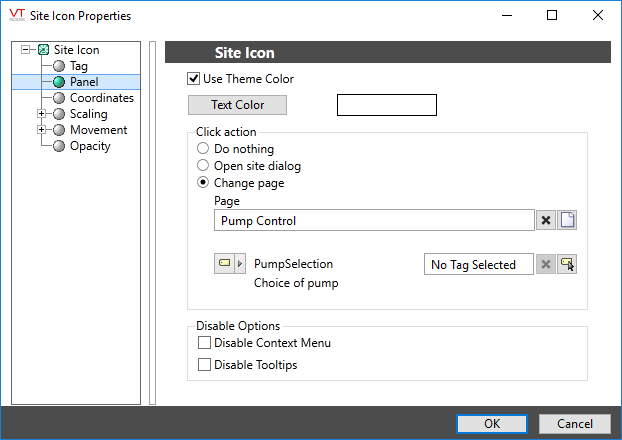Select the Do nothing radio option
The width and height of the screenshot is (622, 440).
point(203,148)
